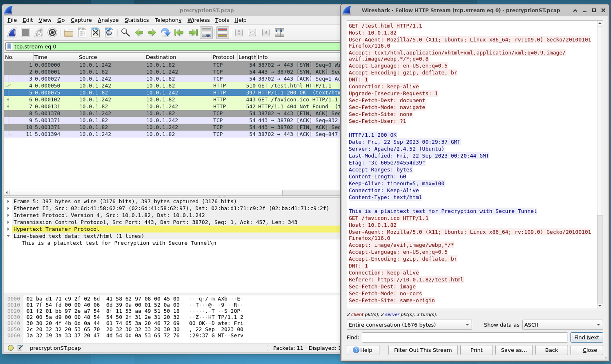Open a capture file folder icon
This screenshot has width=611, height=364.
click(x=68, y=33)
